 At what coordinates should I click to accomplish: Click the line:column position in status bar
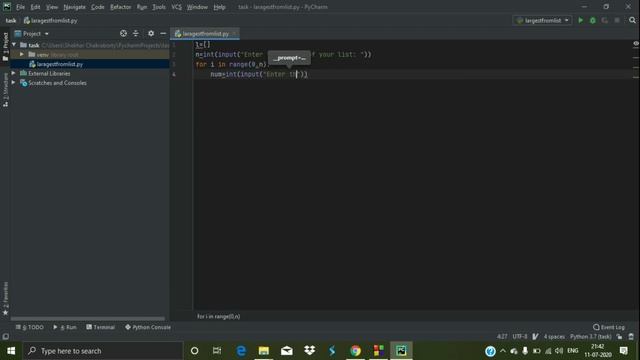coord(502,337)
